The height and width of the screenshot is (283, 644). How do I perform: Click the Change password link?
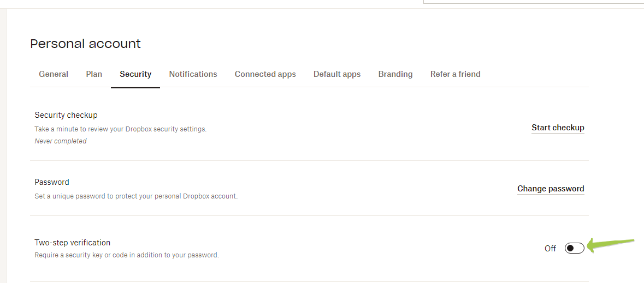[551, 189]
